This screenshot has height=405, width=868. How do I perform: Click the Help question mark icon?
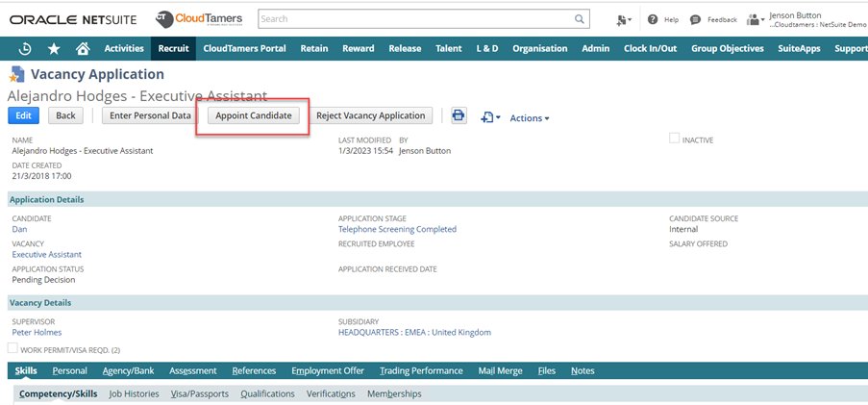click(653, 19)
